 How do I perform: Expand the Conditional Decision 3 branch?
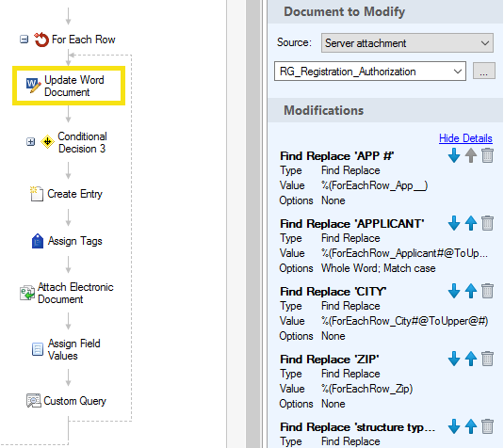[x=30, y=141]
